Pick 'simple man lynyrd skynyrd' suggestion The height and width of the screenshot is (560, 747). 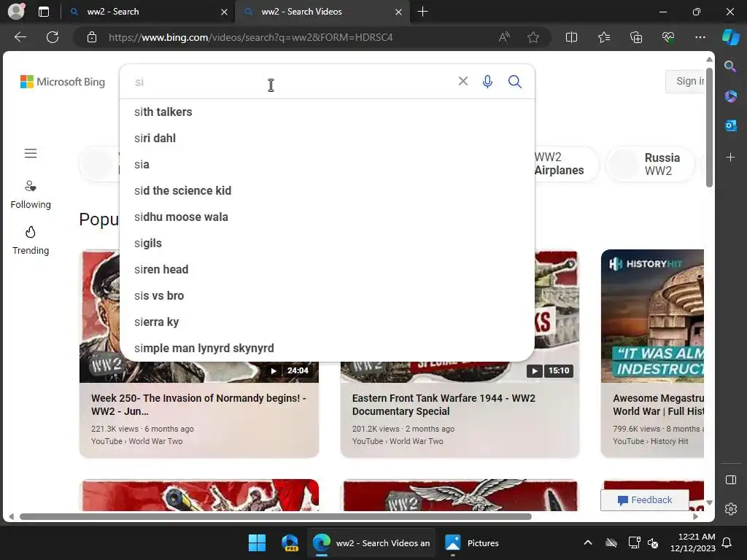click(327, 348)
